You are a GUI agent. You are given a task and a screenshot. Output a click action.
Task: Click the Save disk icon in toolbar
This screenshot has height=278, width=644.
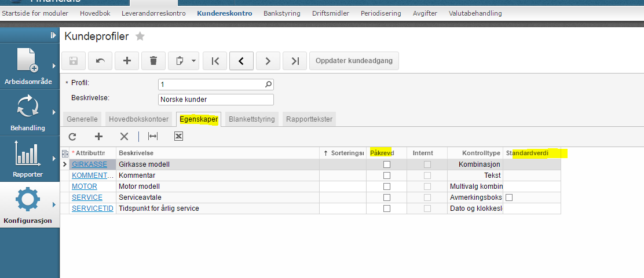[74, 61]
